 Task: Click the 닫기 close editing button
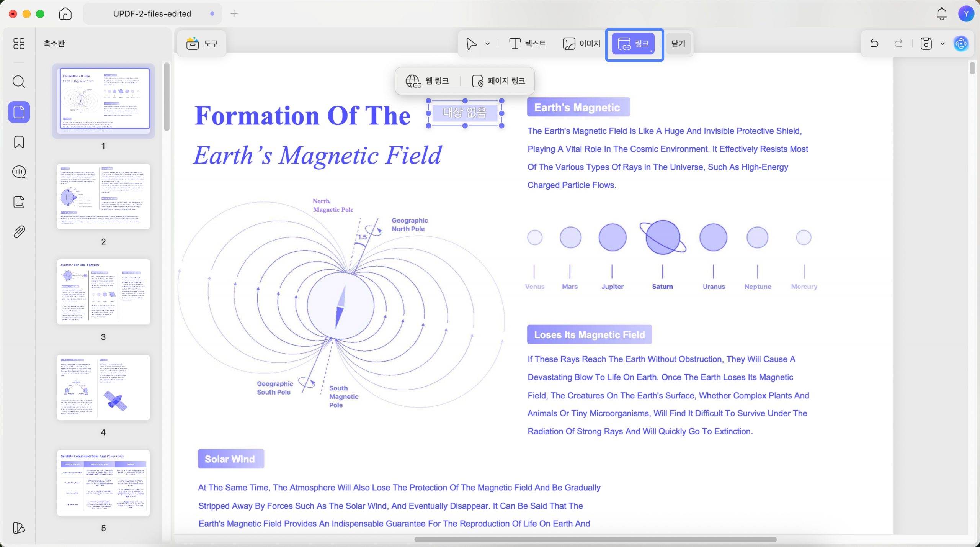coord(678,44)
